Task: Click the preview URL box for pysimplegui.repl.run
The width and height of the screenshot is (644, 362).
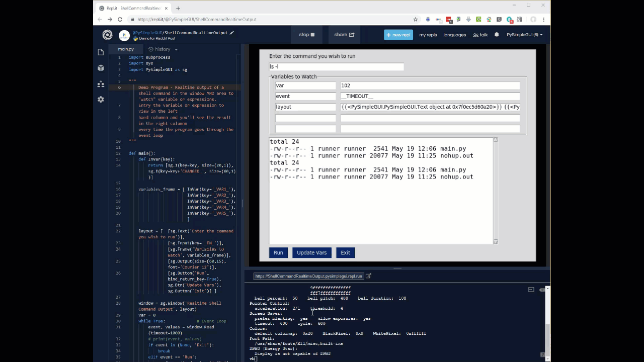Action: [x=308, y=276]
